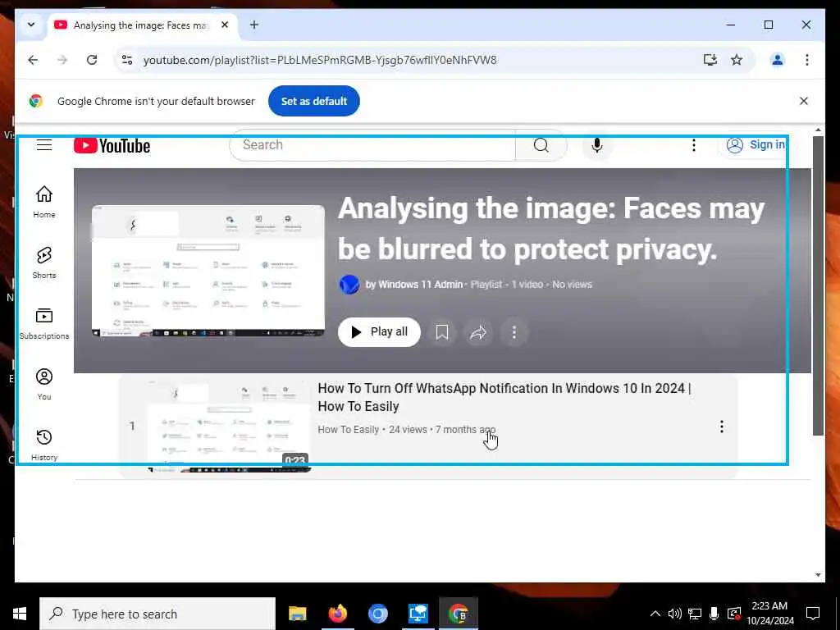Open Firefox from taskbar

pyautogui.click(x=338, y=614)
